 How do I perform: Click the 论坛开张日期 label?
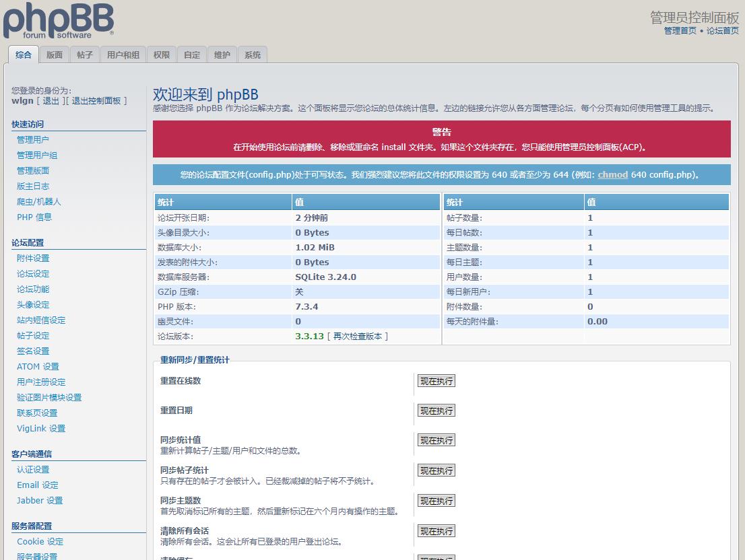click(x=183, y=218)
